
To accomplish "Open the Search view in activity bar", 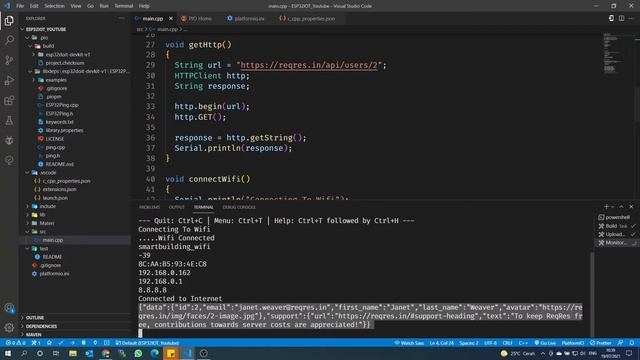I will 9,40.
